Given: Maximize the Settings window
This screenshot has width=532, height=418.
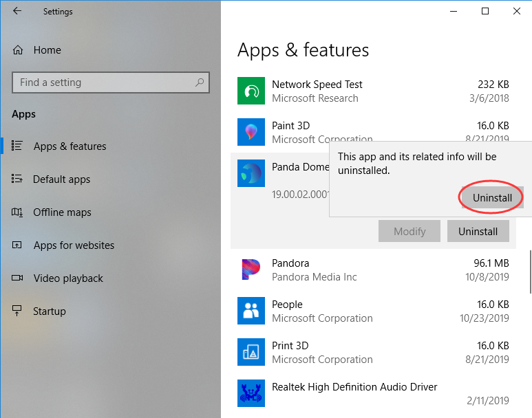Looking at the screenshot, I should [x=485, y=11].
